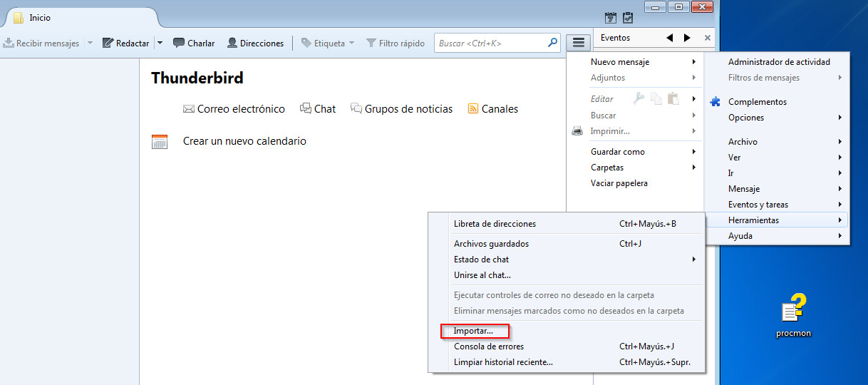The width and height of the screenshot is (868, 385).
Task: Select the Herramientas menu entry
Action: pyautogui.click(x=777, y=220)
